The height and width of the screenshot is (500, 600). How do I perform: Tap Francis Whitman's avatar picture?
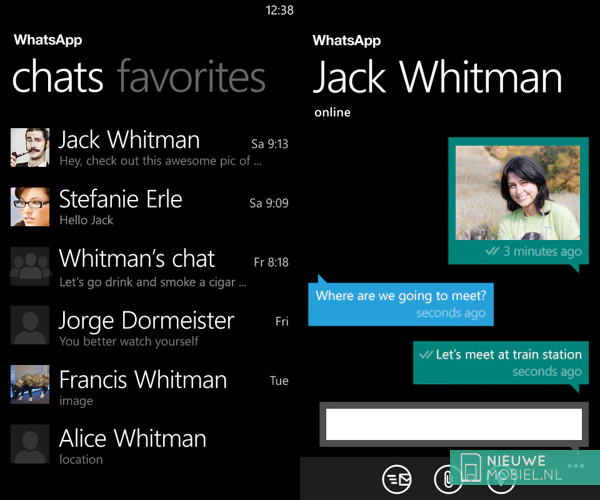(30, 384)
